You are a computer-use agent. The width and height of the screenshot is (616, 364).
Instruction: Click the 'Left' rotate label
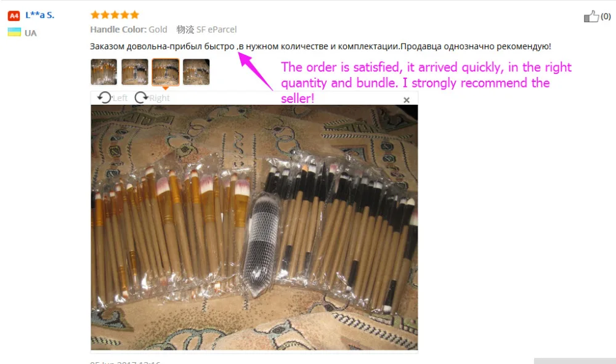(x=120, y=98)
